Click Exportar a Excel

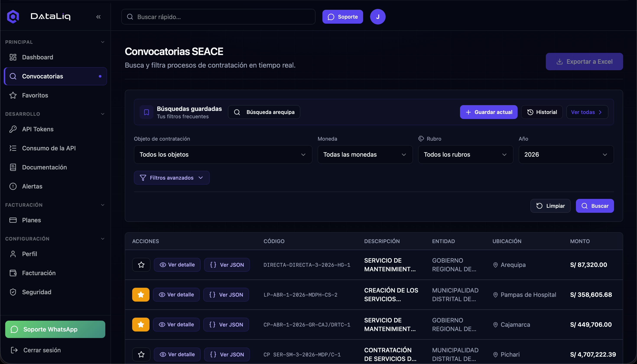584,62
